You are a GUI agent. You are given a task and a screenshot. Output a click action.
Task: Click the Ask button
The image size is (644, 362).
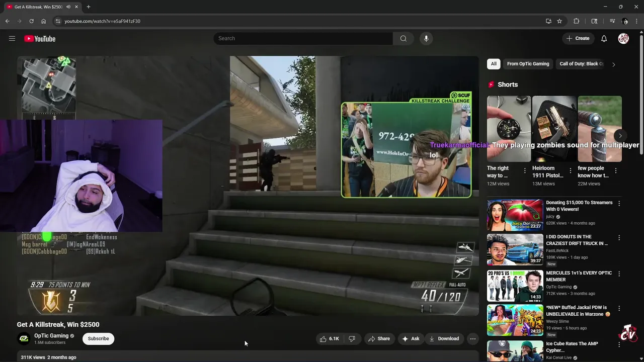click(x=411, y=339)
